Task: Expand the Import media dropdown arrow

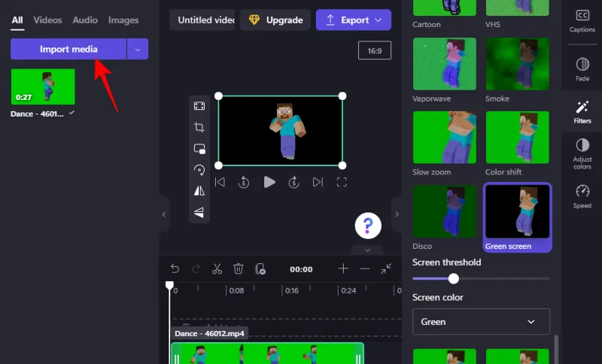Action: 138,49
